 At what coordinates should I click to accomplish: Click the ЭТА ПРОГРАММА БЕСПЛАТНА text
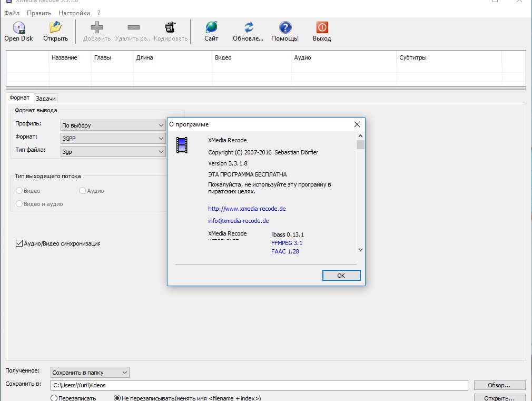pos(248,174)
